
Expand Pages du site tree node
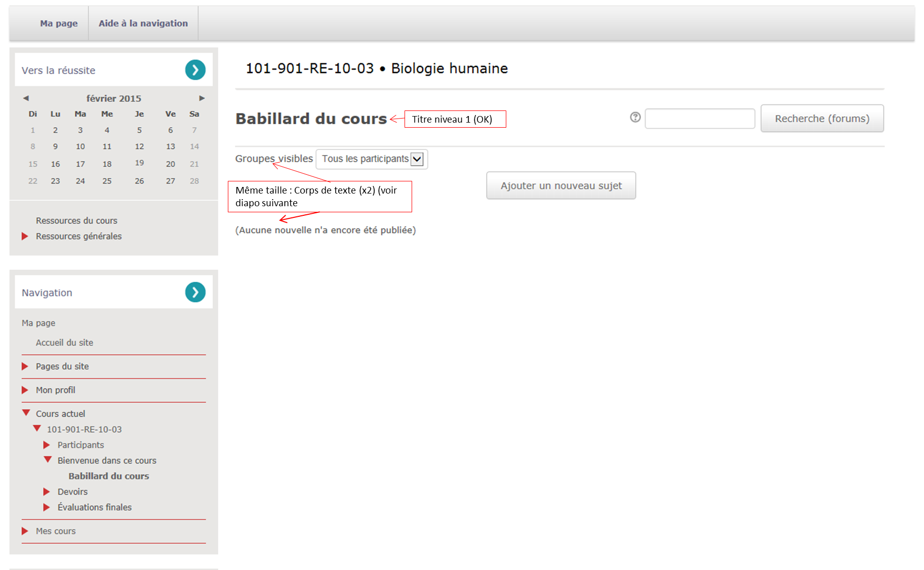25,366
